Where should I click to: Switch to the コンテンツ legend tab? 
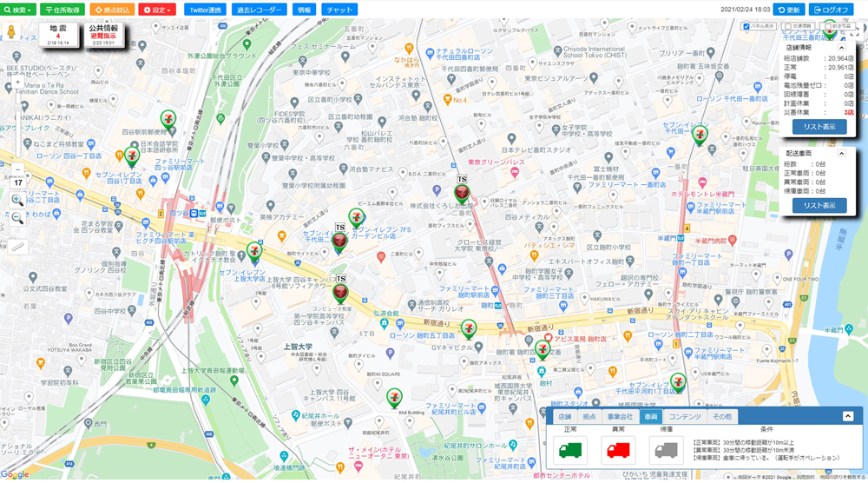pos(684,416)
